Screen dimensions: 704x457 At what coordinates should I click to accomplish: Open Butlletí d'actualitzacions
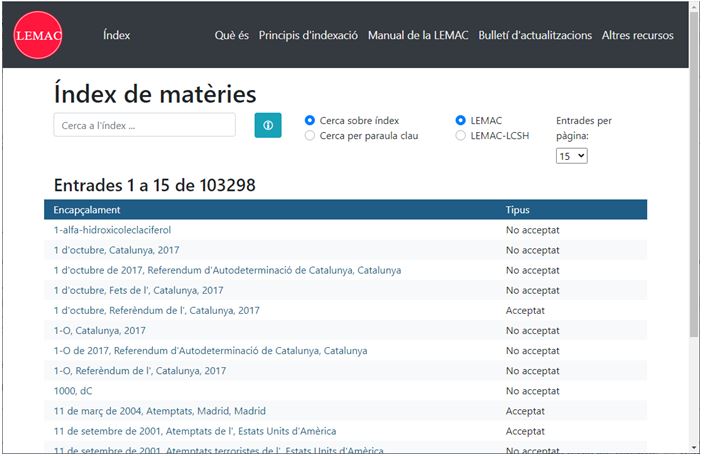click(535, 35)
